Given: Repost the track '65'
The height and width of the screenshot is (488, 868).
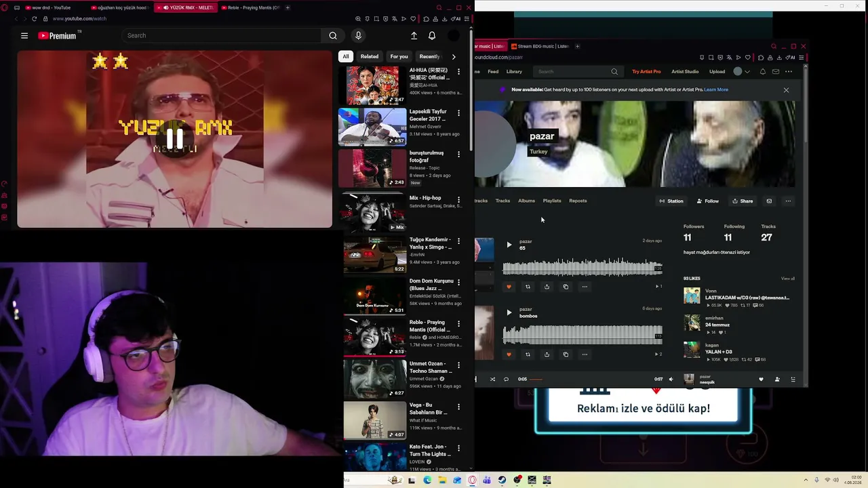Looking at the screenshot, I should tap(528, 287).
